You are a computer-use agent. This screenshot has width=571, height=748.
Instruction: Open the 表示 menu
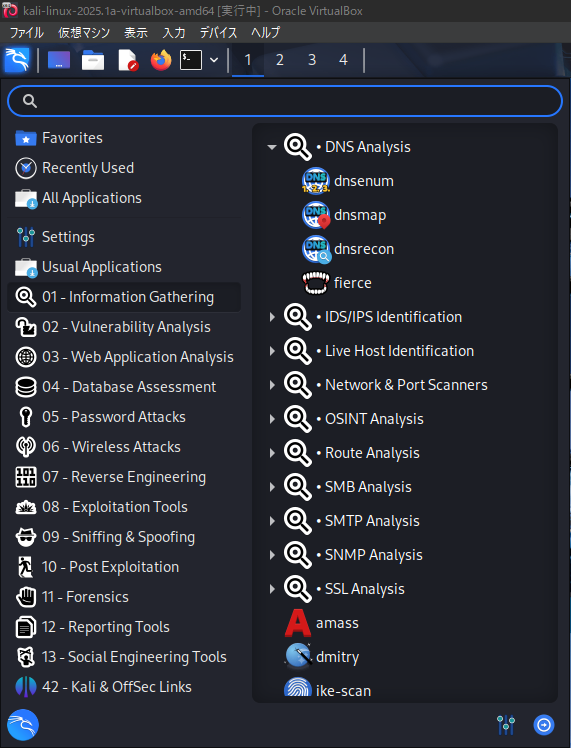pyautogui.click(x=136, y=32)
